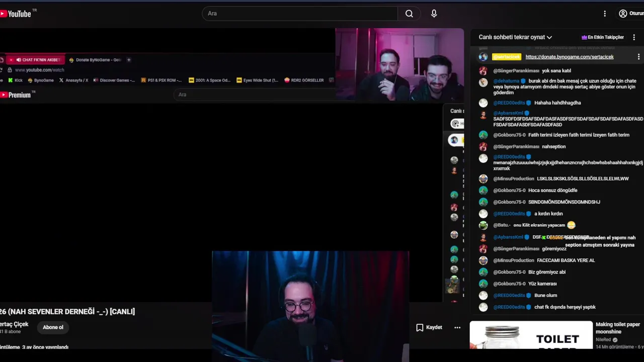Viewport: 644px width, 362px height.
Task: Select message 'onu Kilit ekranim yapacam'
Action: [539, 225]
